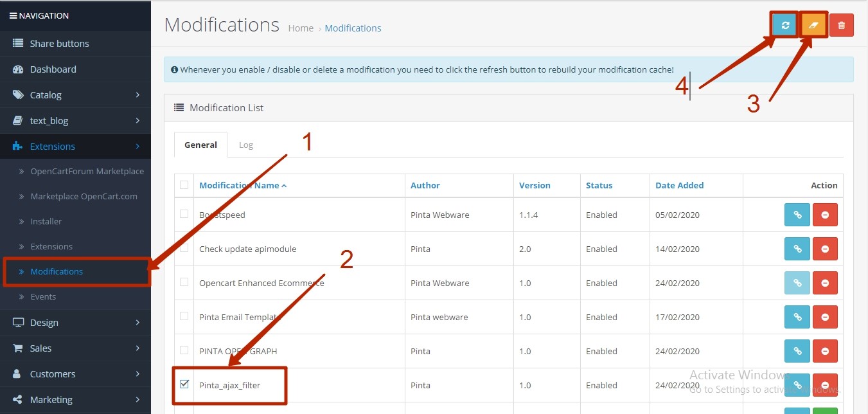Click the blue Refresh modifications button
The width and height of the screenshot is (868, 414).
[x=785, y=26]
